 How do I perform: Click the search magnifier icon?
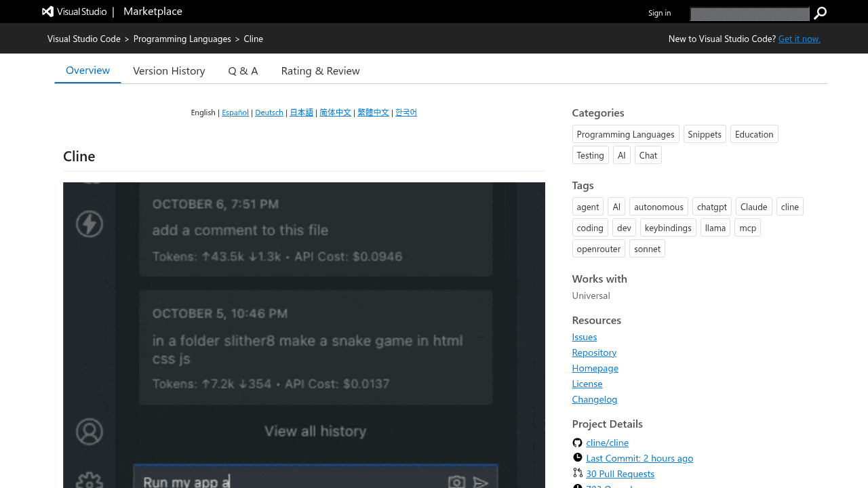point(820,13)
